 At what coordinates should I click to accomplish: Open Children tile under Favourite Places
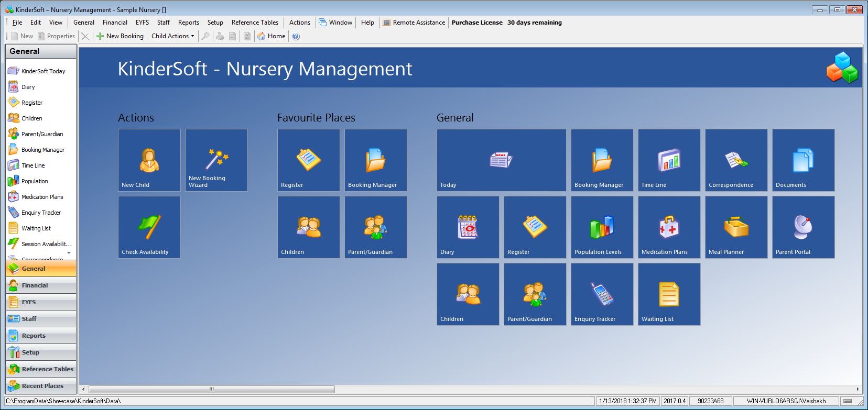click(x=309, y=227)
